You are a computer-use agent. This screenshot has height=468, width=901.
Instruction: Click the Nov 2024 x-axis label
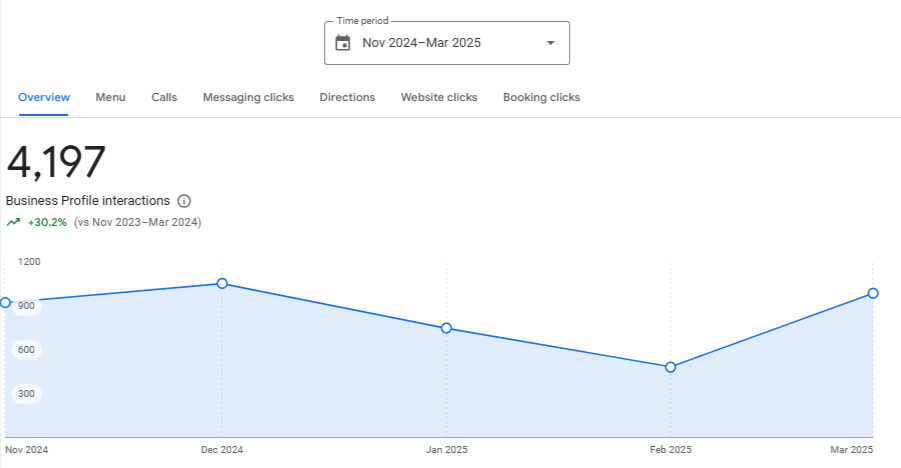pyautogui.click(x=26, y=450)
